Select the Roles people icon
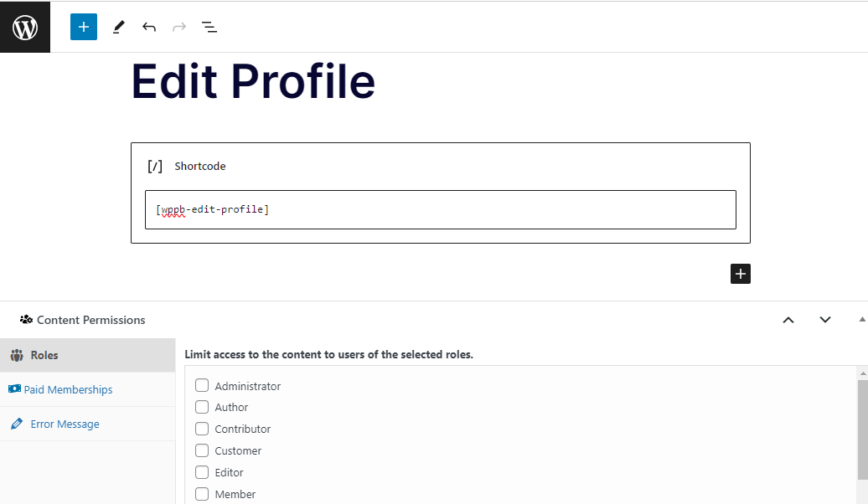The width and height of the screenshot is (868, 504). tap(18, 355)
